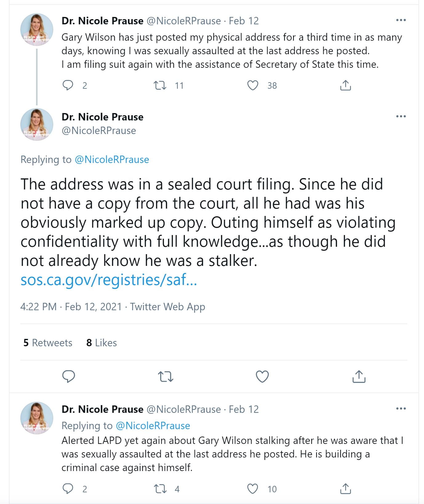Open more options on the main sealed filing tweet
The height and width of the screenshot is (504, 424).
[401, 116]
